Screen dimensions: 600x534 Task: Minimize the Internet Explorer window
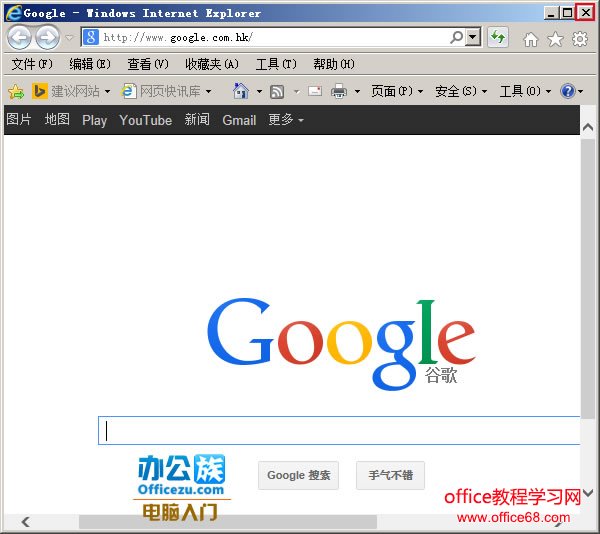(551, 13)
